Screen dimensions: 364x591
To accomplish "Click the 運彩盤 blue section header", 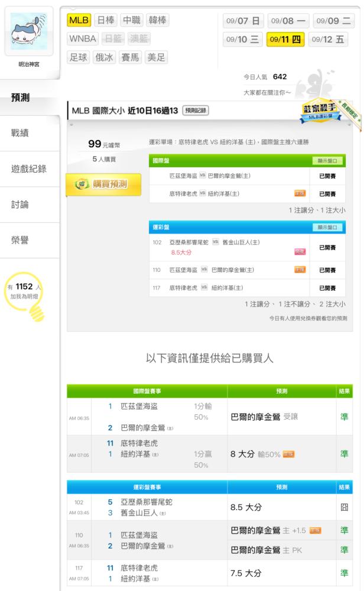I will (247, 228).
